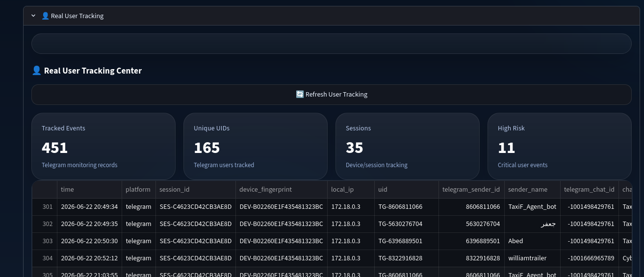The height and width of the screenshot is (277, 644).
Task: Focus the empty input bar above the heading
Action: [x=331, y=44]
